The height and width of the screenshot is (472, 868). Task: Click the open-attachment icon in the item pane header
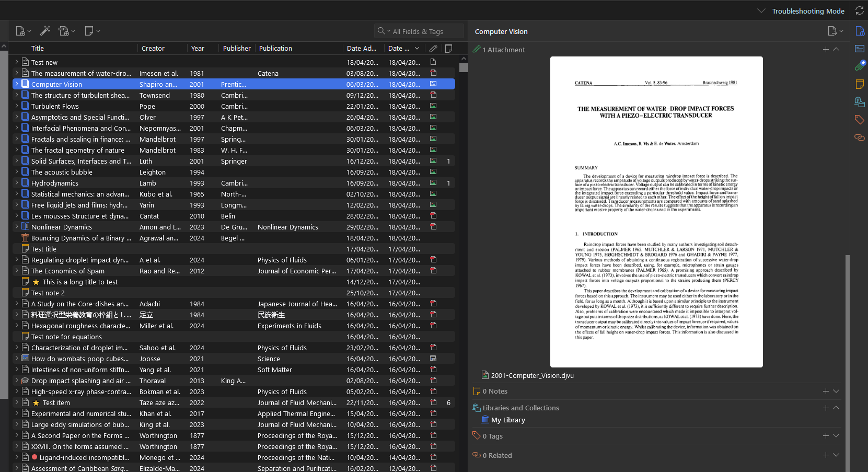tap(836, 31)
